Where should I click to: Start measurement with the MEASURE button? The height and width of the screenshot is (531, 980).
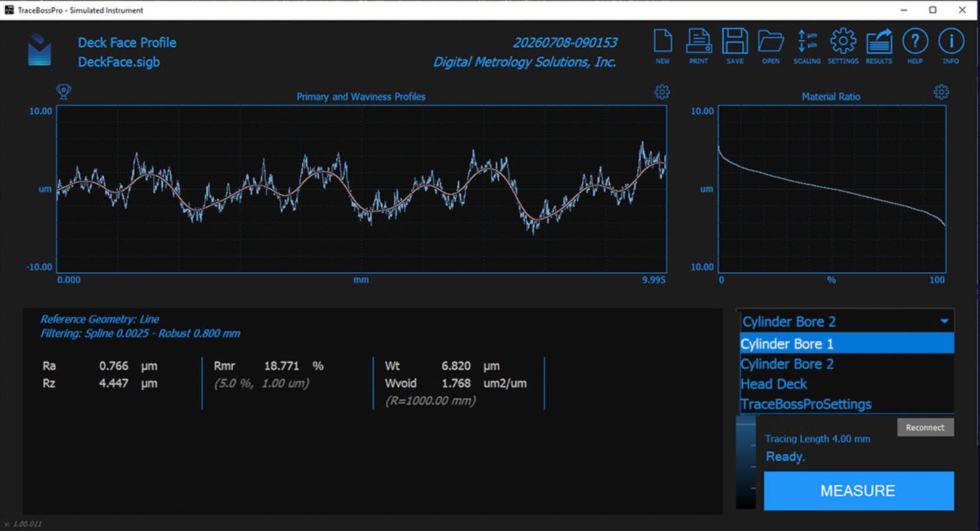(x=859, y=491)
